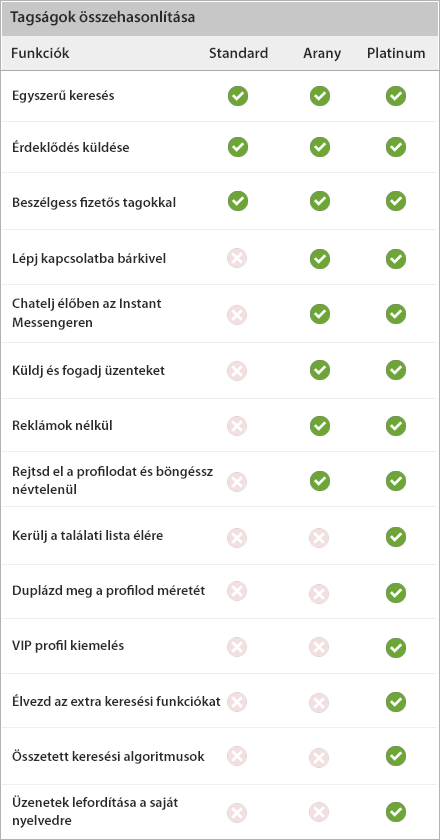This screenshot has height=840, width=440.
Task: Click Arany red X for Kerülj a találati lista élére
Action: tap(319, 537)
